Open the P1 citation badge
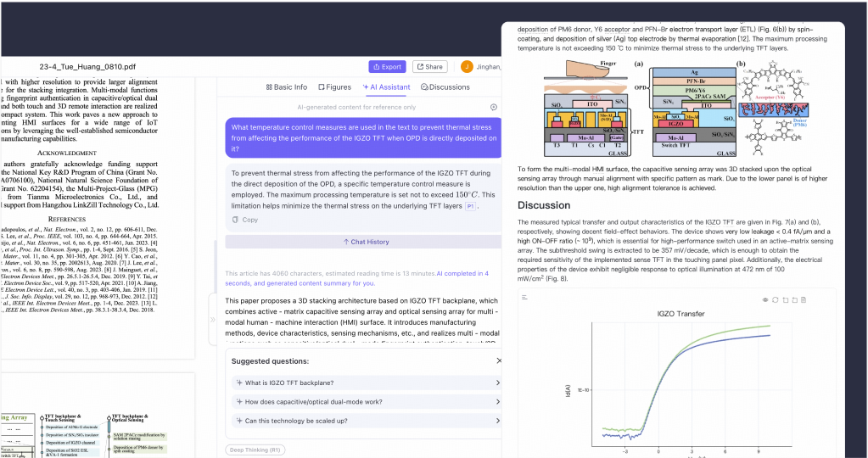The width and height of the screenshot is (868, 458). (470, 206)
